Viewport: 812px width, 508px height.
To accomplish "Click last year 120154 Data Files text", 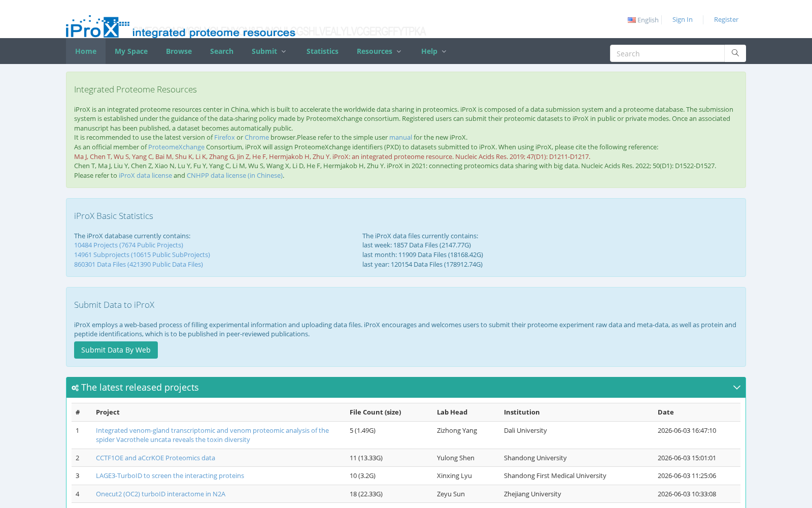I will point(422,264).
